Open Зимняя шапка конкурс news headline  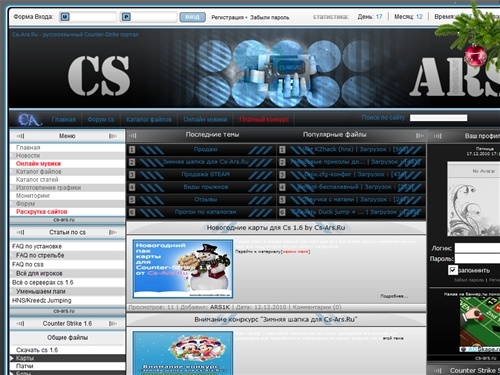[276, 319]
